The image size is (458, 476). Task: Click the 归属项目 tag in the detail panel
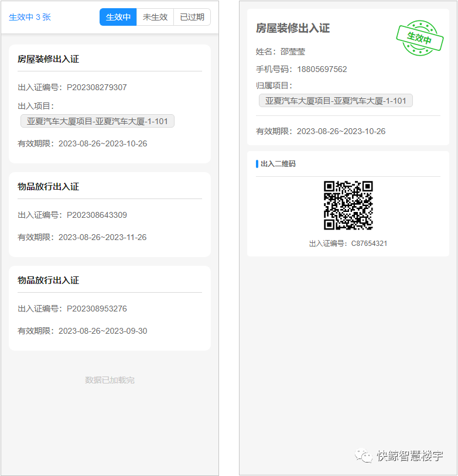coord(336,101)
